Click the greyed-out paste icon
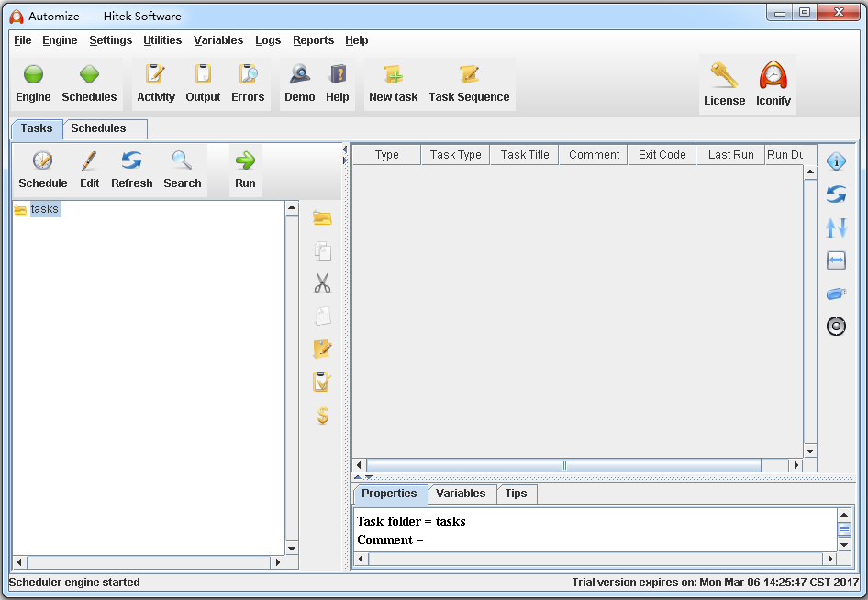This screenshot has width=868, height=600. tap(323, 316)
